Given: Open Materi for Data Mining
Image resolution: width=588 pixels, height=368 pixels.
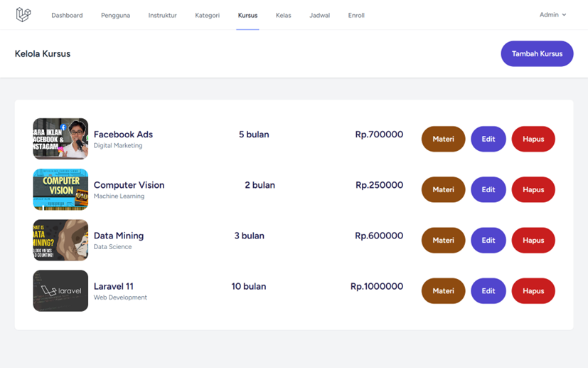Looking at the screenshot, I should tap(443, 241).
